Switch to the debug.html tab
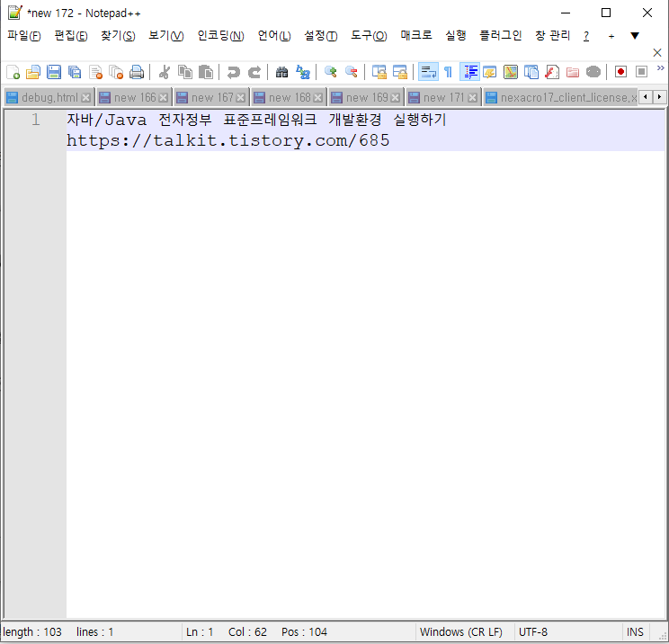The height and width of the screenshot is (644, 669). point(49,97)
